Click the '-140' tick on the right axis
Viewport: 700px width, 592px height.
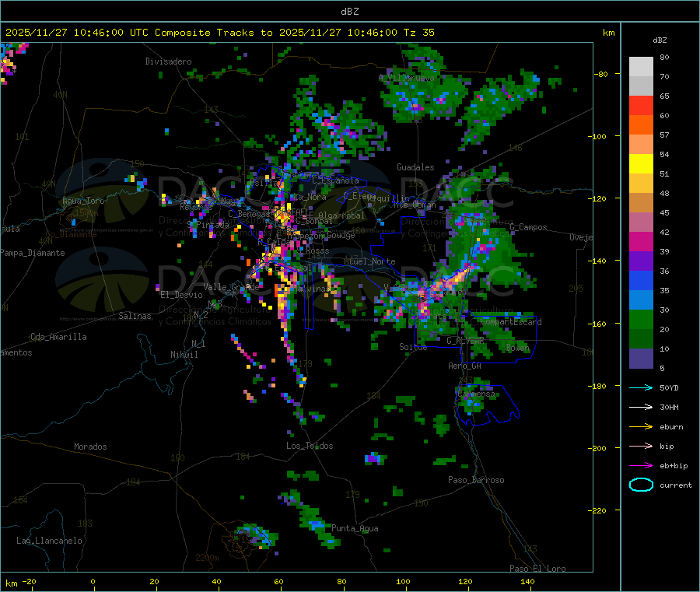tap(599, 261)
